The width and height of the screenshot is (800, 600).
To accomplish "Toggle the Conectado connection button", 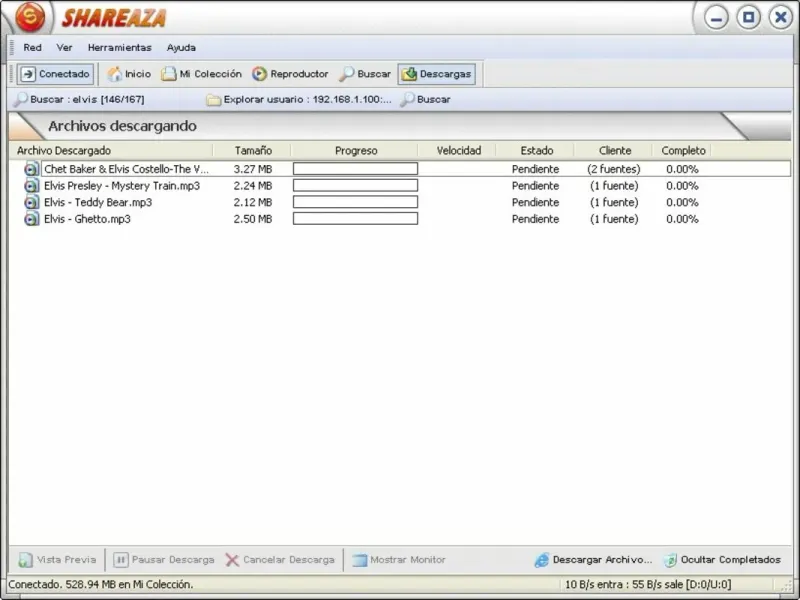I will (56, 74).
